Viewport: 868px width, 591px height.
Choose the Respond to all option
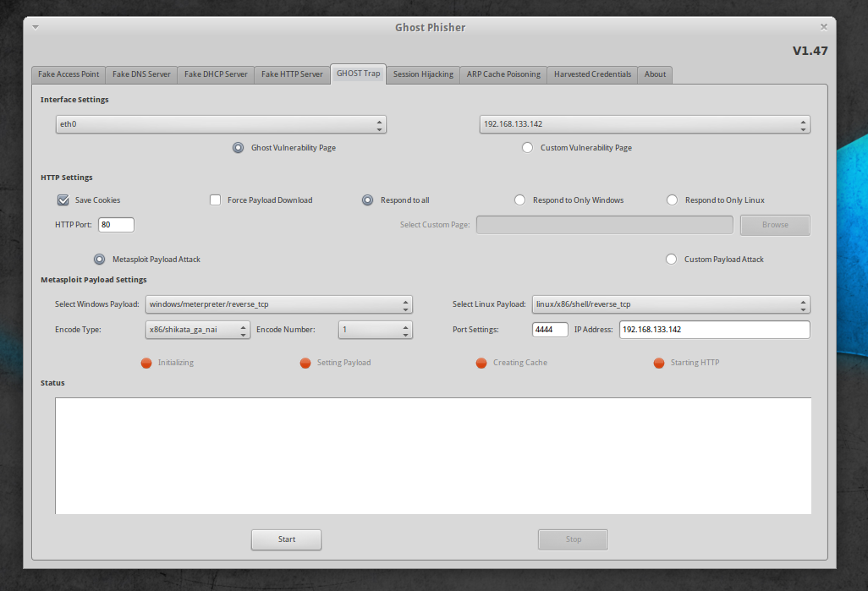point(367,200)
